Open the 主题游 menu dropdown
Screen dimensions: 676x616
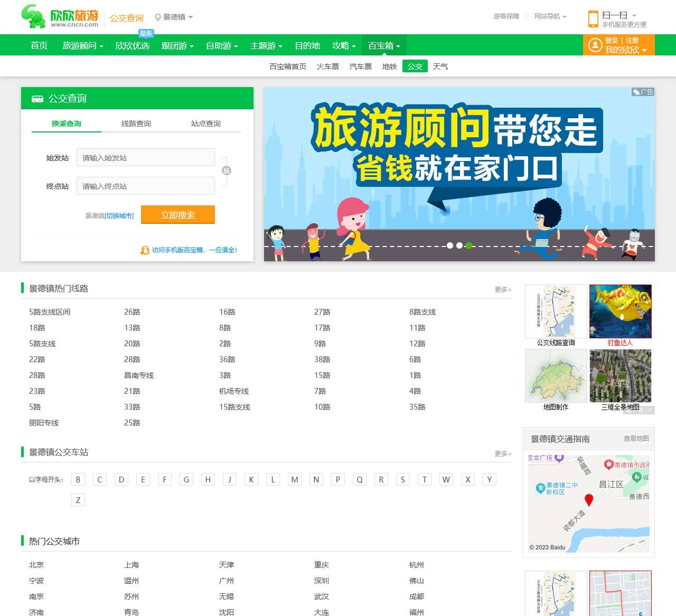click(266, 46)
